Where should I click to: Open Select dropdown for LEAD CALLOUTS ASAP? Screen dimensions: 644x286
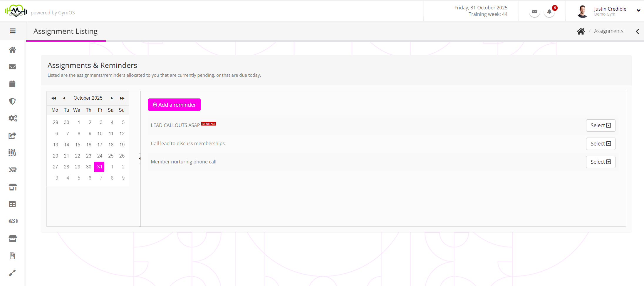click(x=601, y=126)
